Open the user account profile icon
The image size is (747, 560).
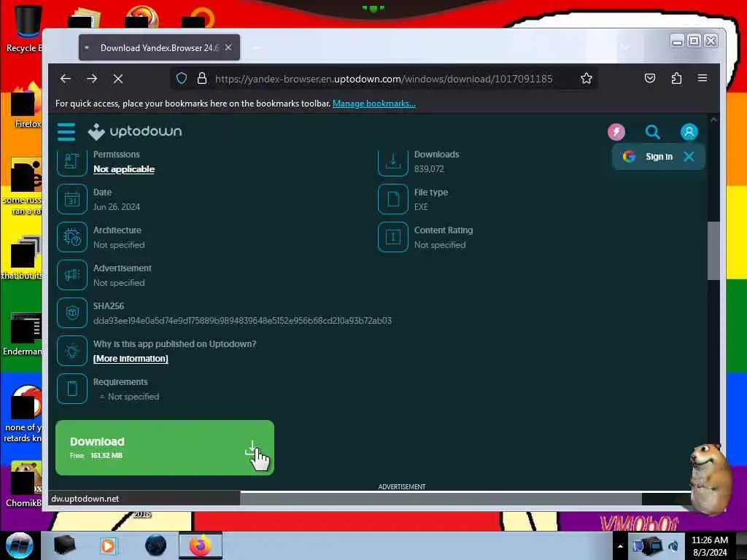(x=689, y=132)
